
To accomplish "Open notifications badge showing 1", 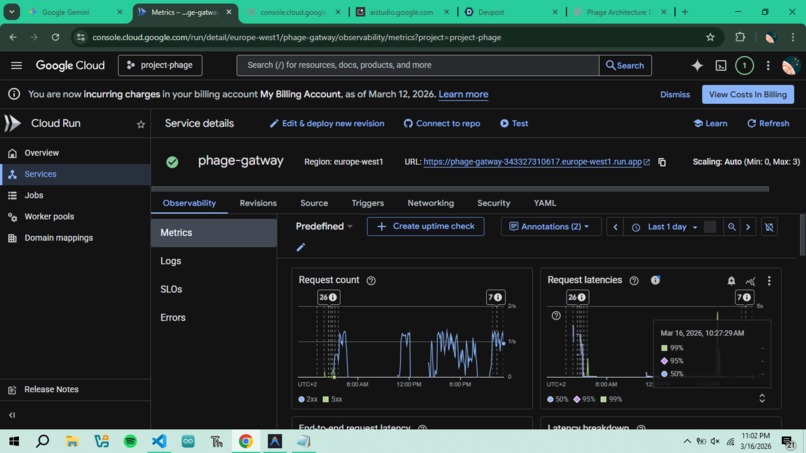I will [744, 65].
